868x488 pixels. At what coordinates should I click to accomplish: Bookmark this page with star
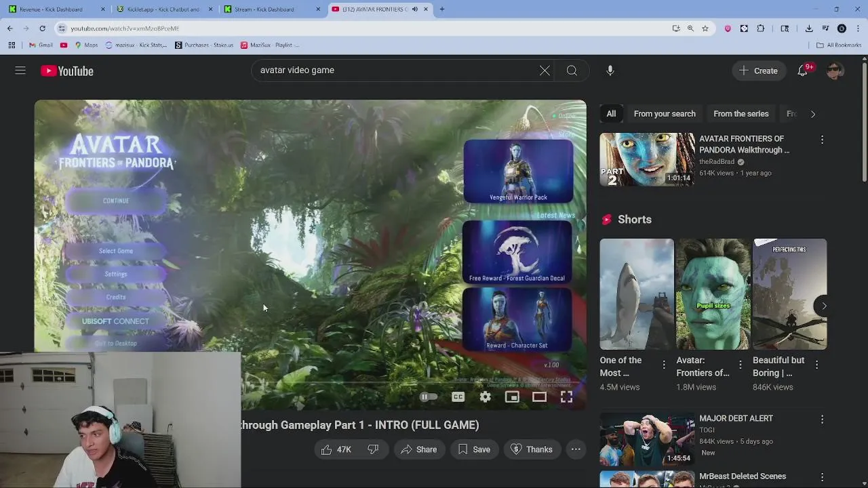click(x=705, y=28)
